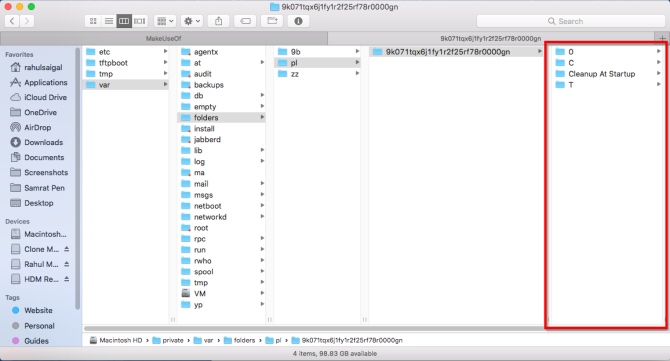Open Get Info toolbar icon
The height and width of the screenshot is (361, 670).
[x=298, y=21]
